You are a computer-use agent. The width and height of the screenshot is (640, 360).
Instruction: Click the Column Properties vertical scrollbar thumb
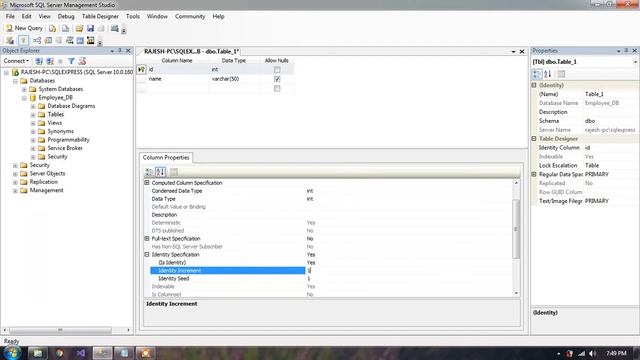516,229
